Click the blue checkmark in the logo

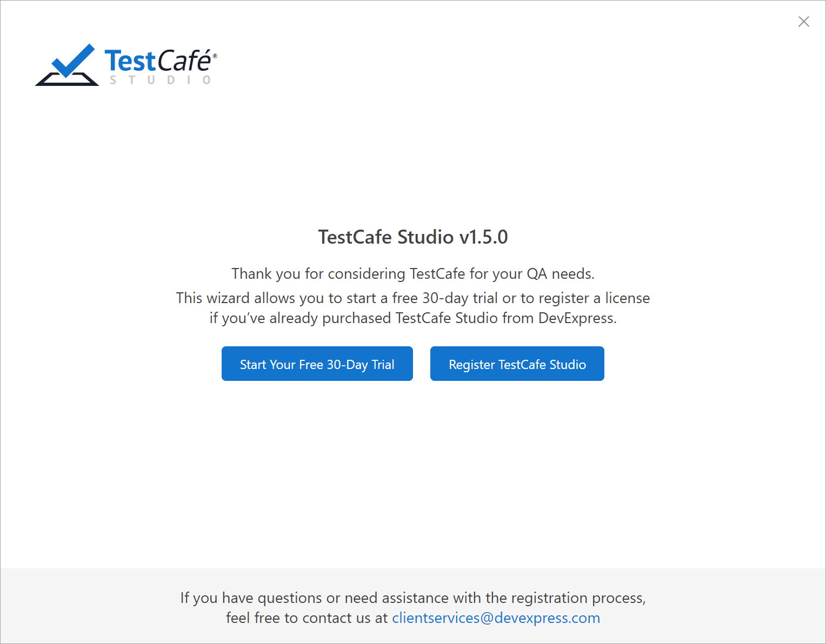72,61
